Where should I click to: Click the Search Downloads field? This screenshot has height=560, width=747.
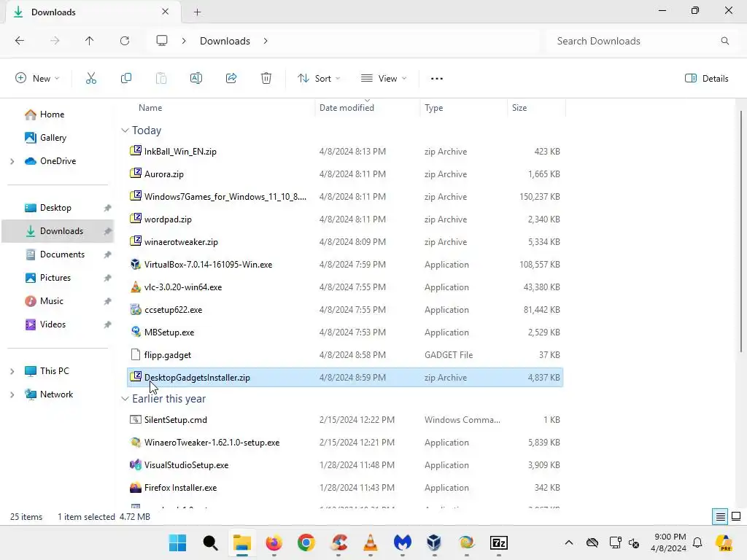pos(642,41)
